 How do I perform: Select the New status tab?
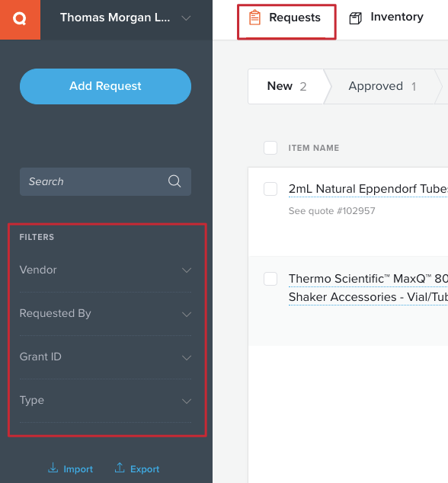point(286,87)
